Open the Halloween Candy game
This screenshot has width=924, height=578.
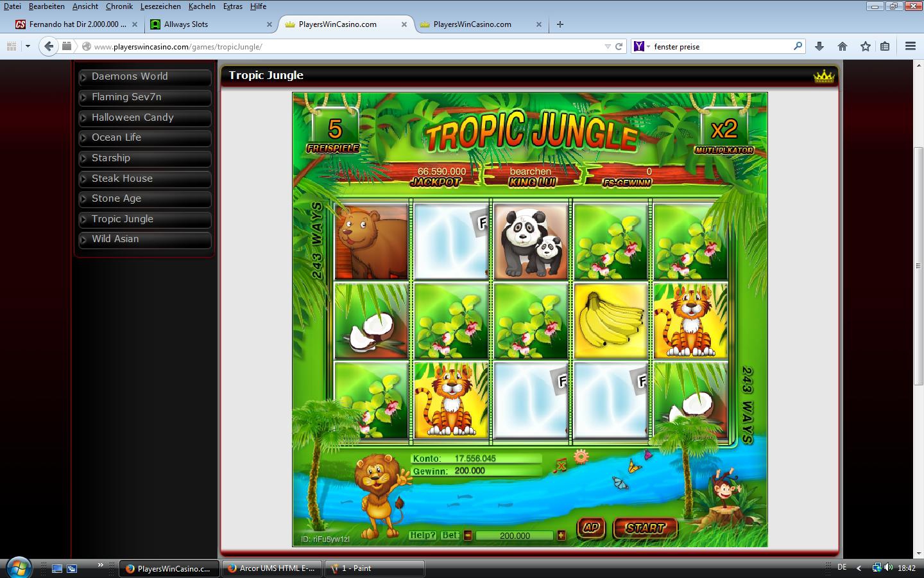click(x=145, y=118)
